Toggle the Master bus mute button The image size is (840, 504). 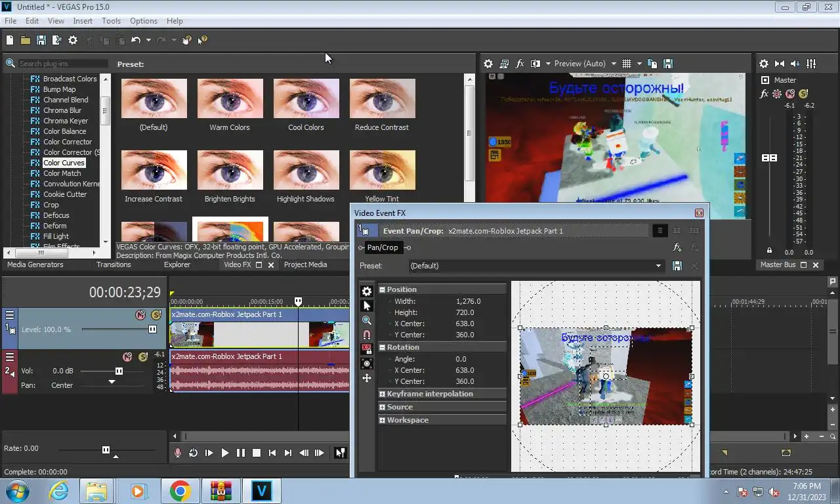coord(790,94)
